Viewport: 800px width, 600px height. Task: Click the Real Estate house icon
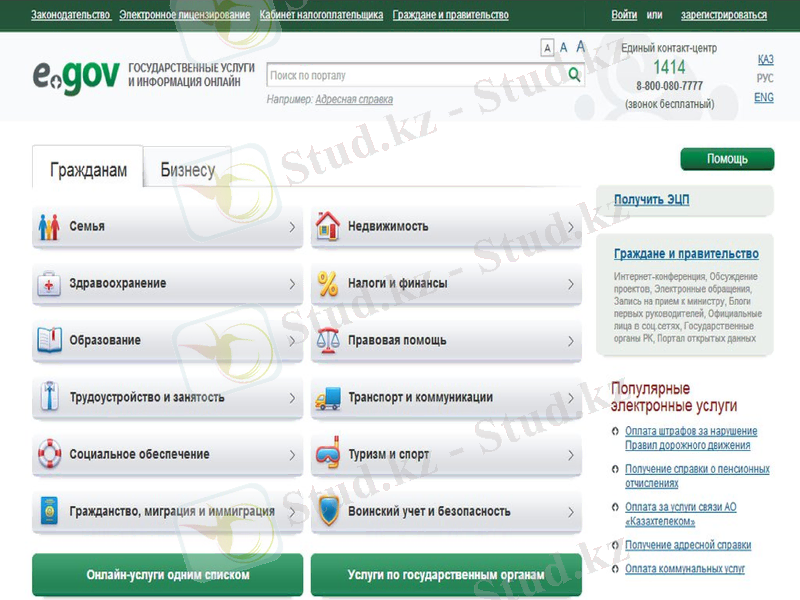pyautogui.click(x=328, y=227)
